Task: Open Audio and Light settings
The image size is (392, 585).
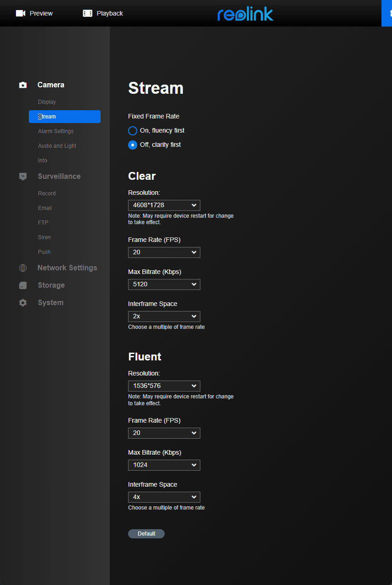Action: point(57,146)
